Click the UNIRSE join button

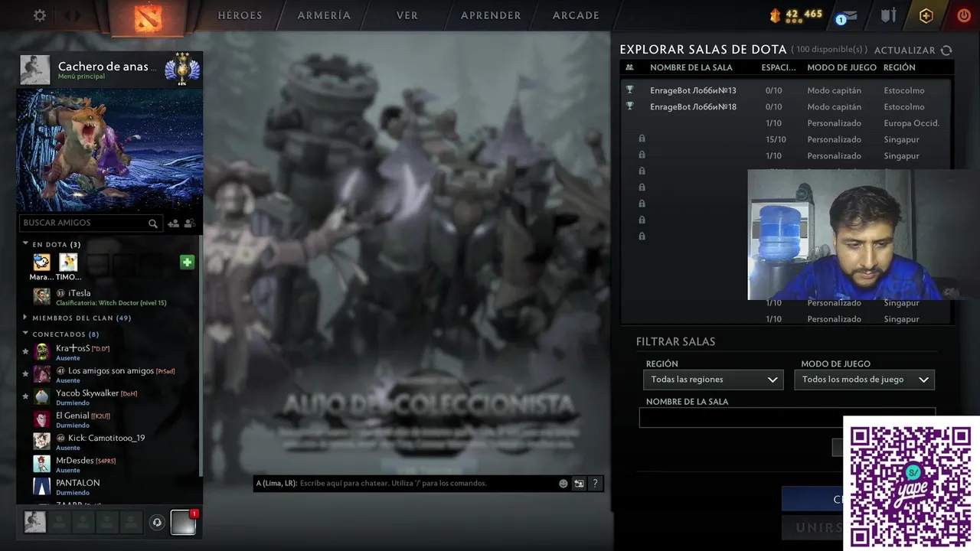pos(812,527)
